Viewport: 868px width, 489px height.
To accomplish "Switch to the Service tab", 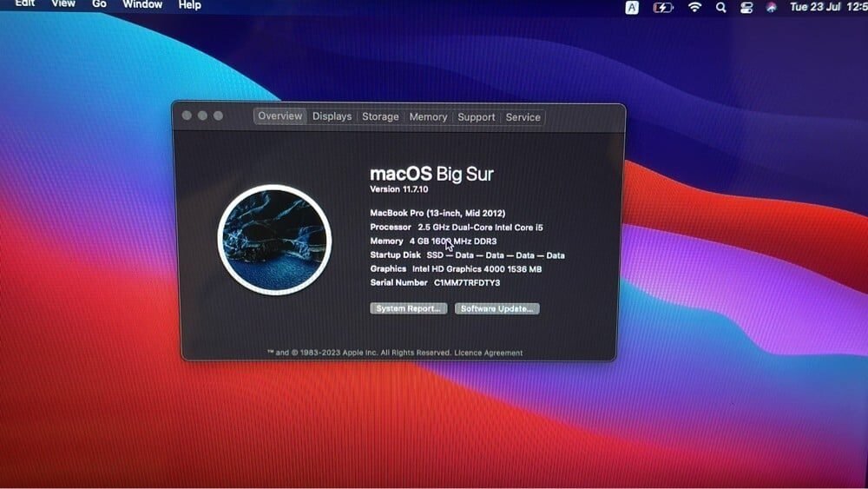I will click(x=523, y=117).
